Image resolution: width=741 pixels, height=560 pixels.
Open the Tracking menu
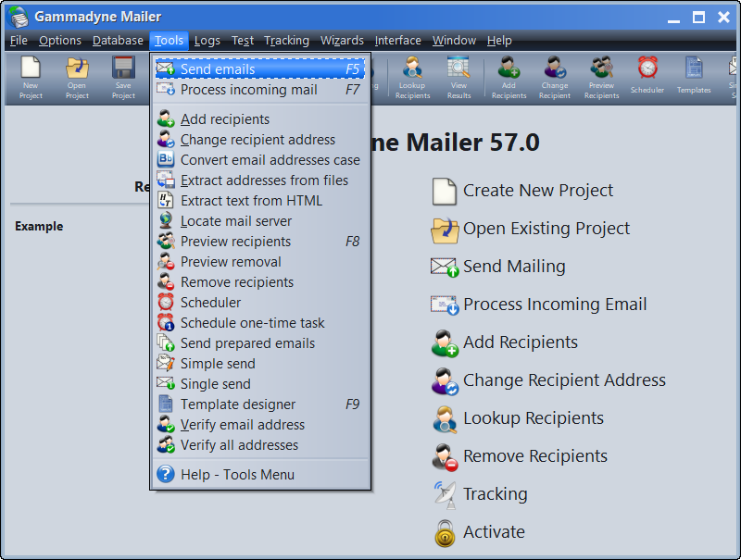(286, 41)
